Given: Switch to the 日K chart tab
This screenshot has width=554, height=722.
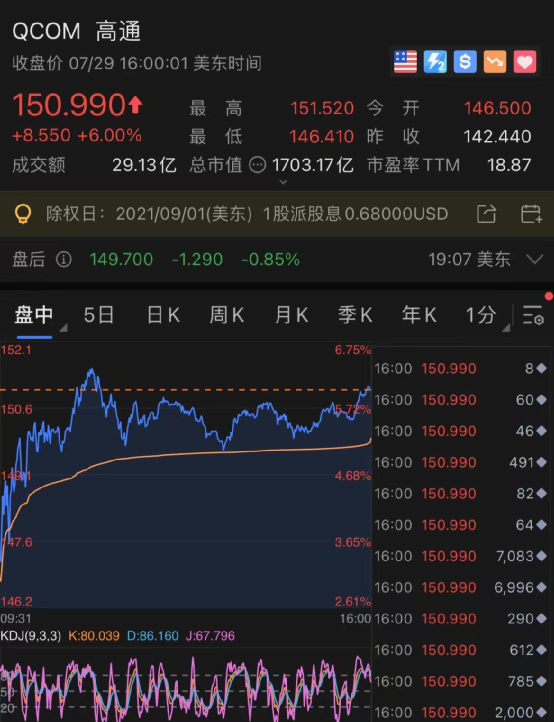Looking at the screenshot, I should 163,315.
